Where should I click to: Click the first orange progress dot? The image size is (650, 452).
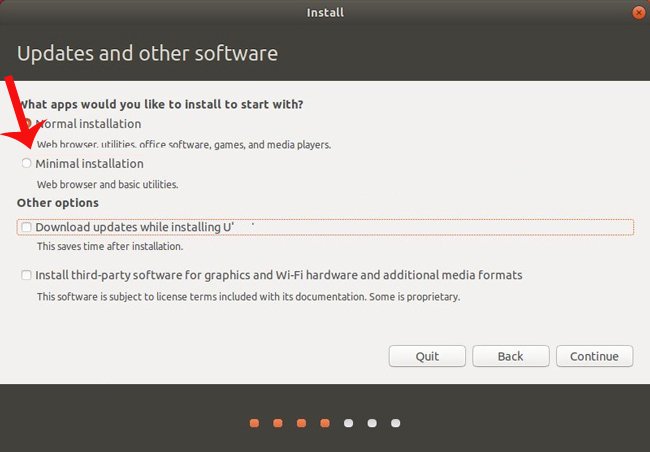(x=255, y=423)
